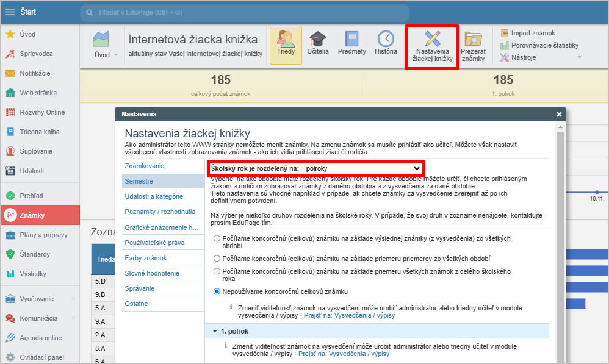Open Štandardy shield icon
The image size is (609, 364).
(10, 254)
